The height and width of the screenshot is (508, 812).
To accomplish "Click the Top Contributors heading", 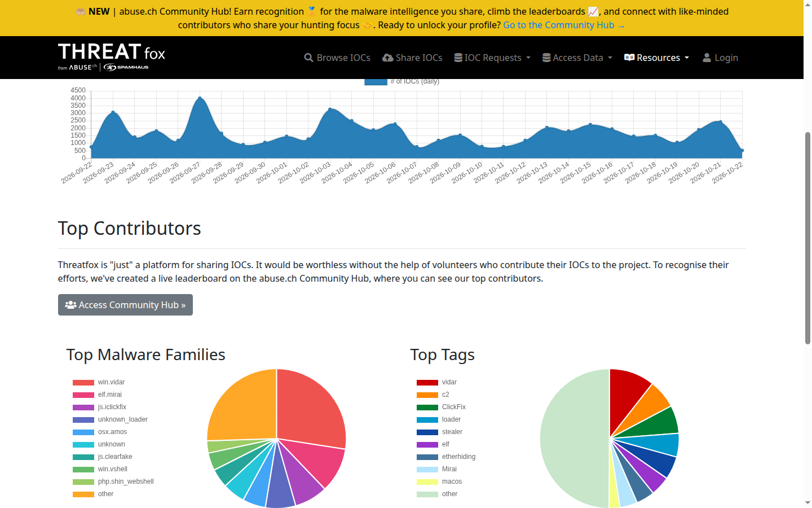I will (x=129, y=228).
